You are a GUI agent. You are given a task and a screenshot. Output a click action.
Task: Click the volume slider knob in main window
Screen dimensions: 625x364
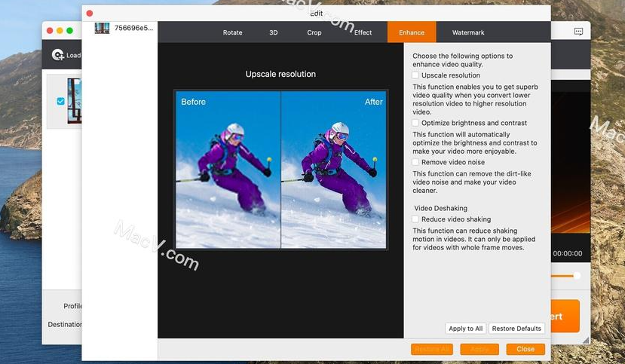pyautogui.click(x=577, y=276)
